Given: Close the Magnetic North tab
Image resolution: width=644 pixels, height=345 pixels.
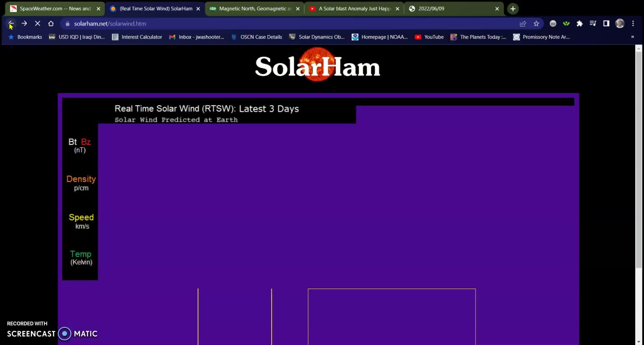Looking at the screenshot, I should tap(298, 9).
